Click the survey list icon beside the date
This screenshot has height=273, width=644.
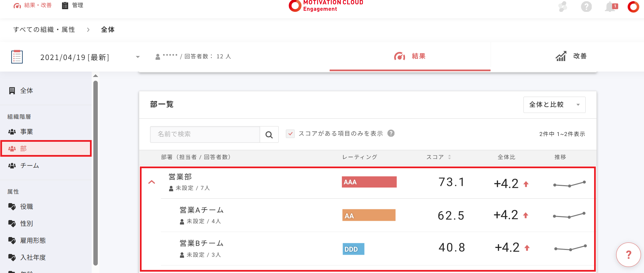point(17,57)
